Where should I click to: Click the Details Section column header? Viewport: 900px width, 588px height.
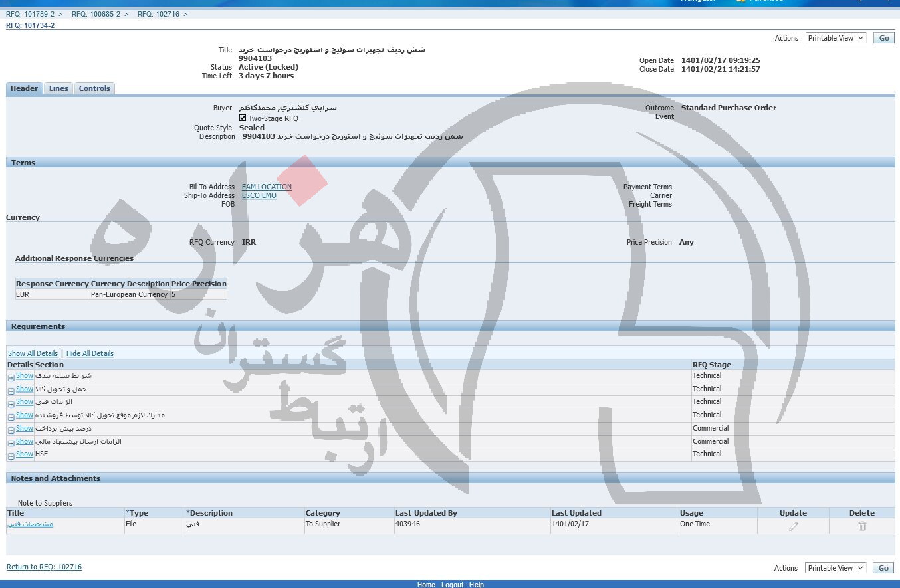(35, 365)
